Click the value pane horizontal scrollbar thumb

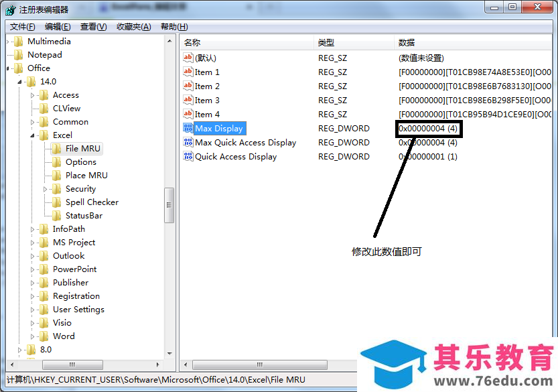pos(260,365)
